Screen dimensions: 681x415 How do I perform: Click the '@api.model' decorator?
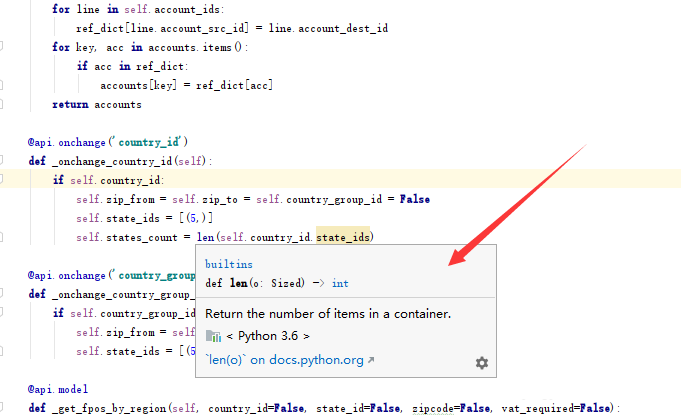click(x=58, y=389)
